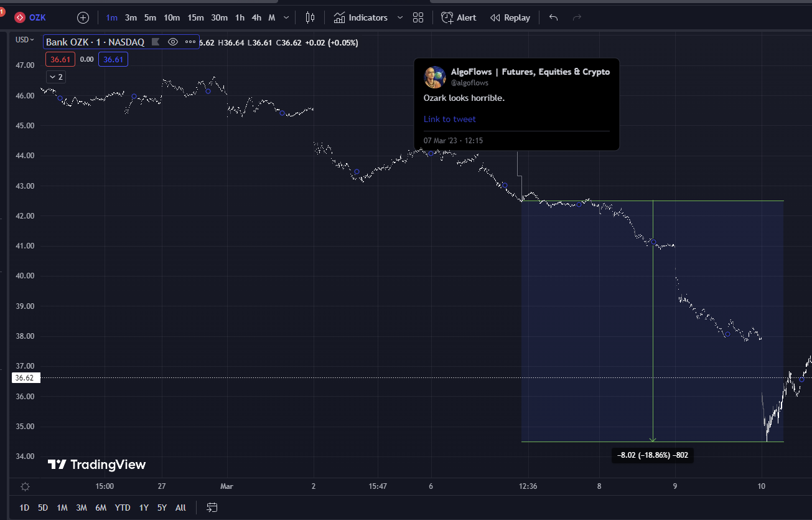Open the USD currency dropdown
The width and height of the screenshot is (812, 520).
tap(25, 40)
